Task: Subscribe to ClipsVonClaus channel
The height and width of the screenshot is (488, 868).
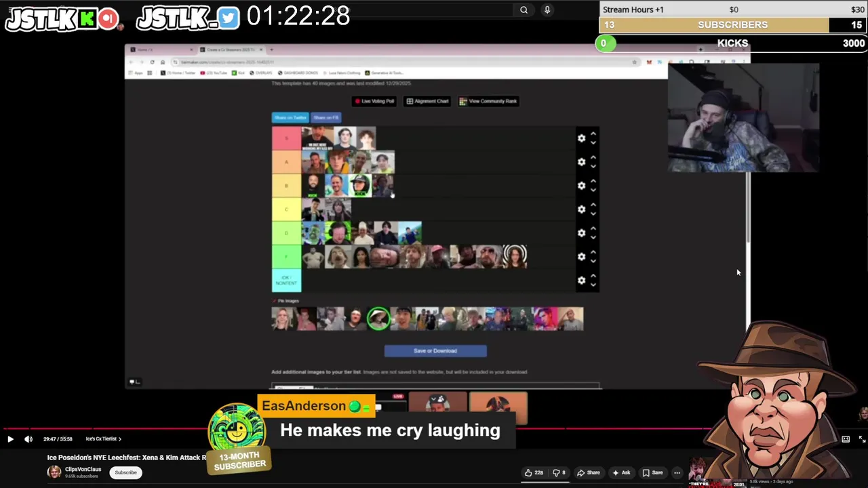Action: [125, 472]
